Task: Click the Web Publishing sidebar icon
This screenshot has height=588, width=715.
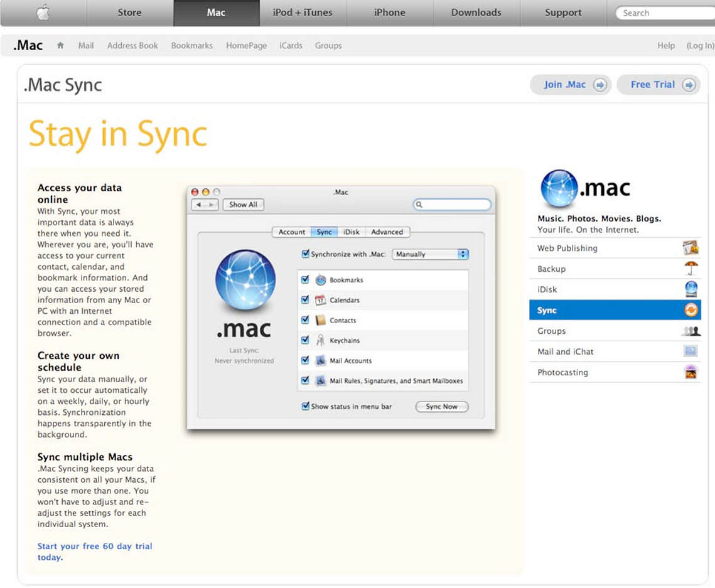Action: pos(691,247)
